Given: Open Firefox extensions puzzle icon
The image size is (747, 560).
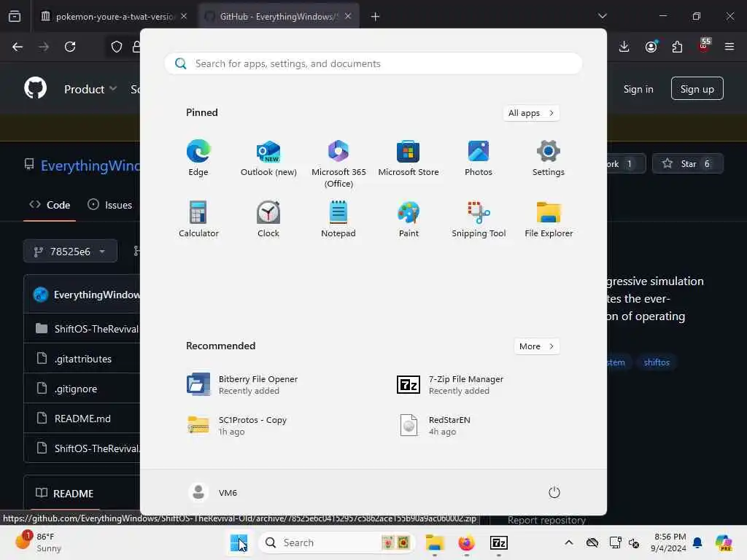Looking at the screenshot, I should [677, 47].
